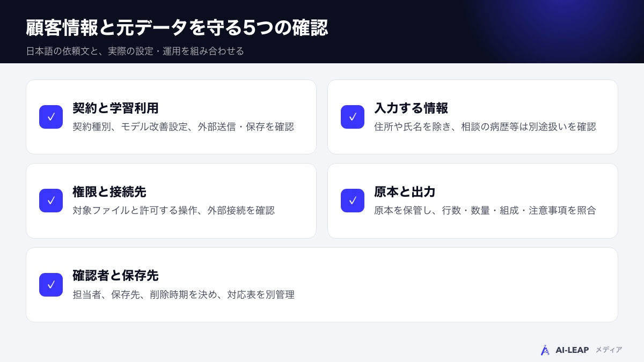Toggle the checkbox beside 契約と学習利用
Screen dimensions: 644x362
pos(51,117)
